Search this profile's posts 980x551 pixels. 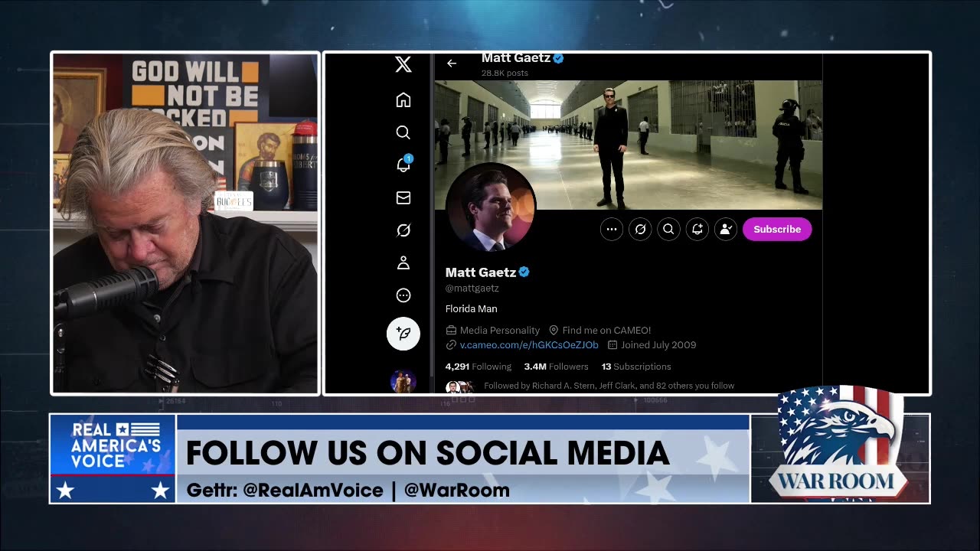pos(668,229)
